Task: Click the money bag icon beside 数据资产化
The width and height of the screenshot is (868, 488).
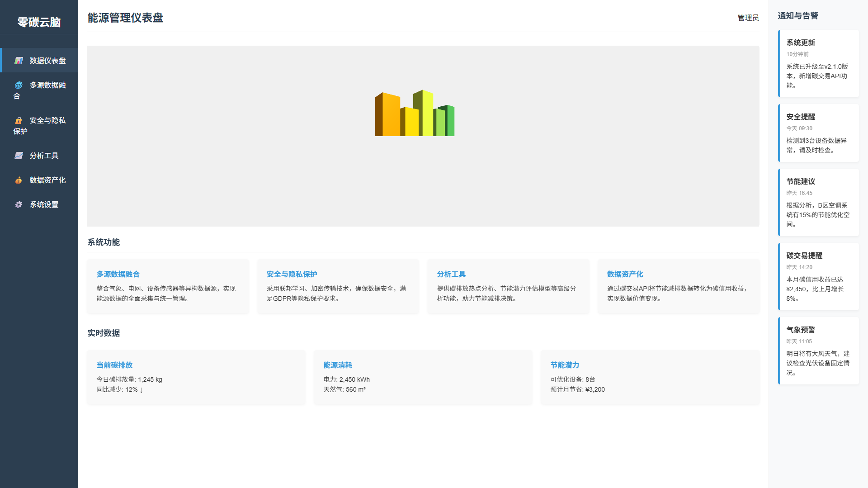Action: tap(19, 180)
